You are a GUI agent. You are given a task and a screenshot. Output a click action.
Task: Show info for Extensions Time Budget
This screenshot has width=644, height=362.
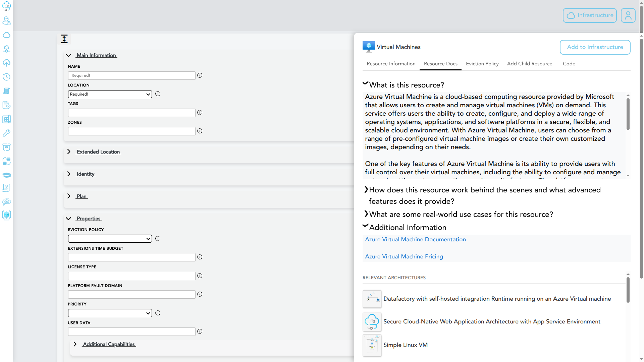click(x=200, y=257)
